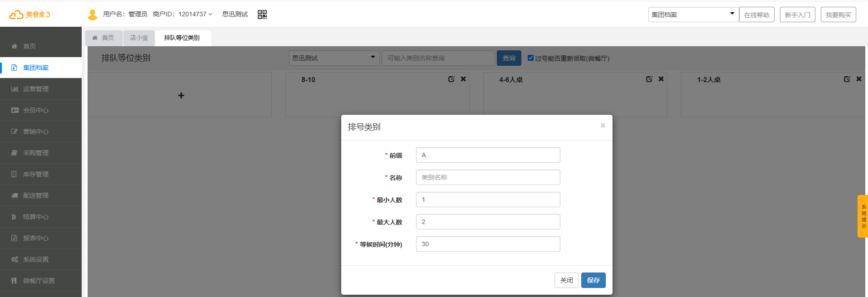Viewport: 868px width, 297px height.
Task: Delete the 4-6人桌 category card
Action: (661, 79)
